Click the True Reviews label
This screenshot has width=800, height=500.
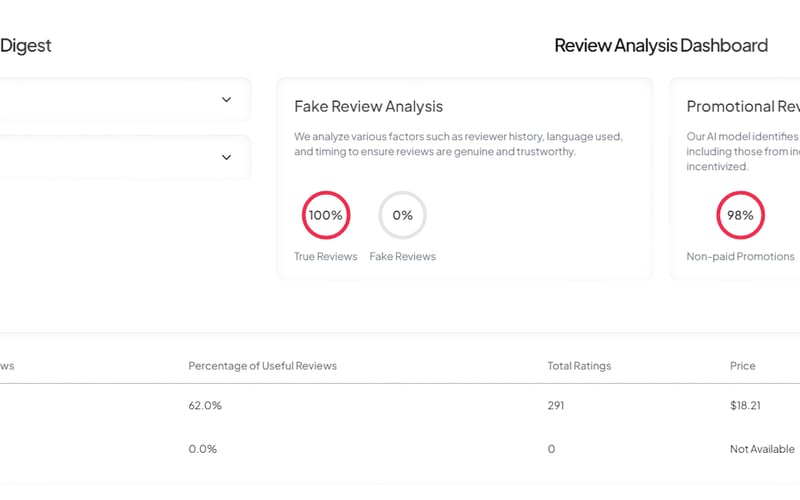[325, 257]
